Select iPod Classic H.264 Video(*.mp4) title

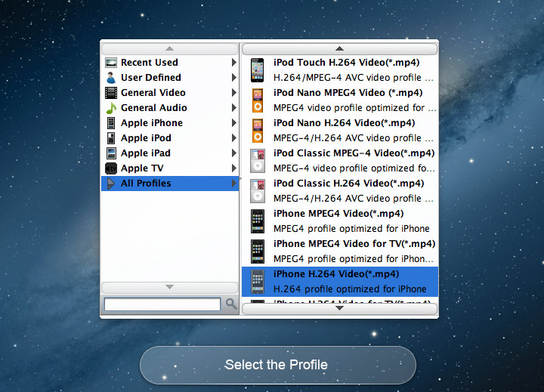[x=348, y=184]
